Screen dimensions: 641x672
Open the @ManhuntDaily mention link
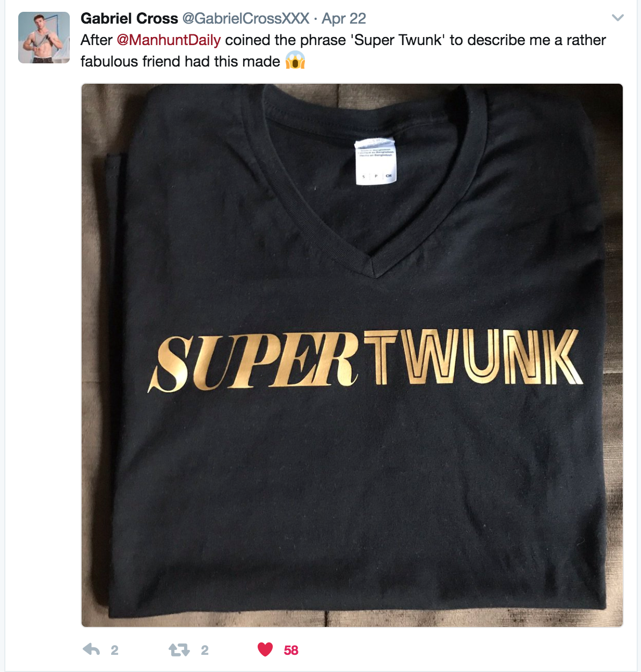pyautogui.click(x=169, y=40)
